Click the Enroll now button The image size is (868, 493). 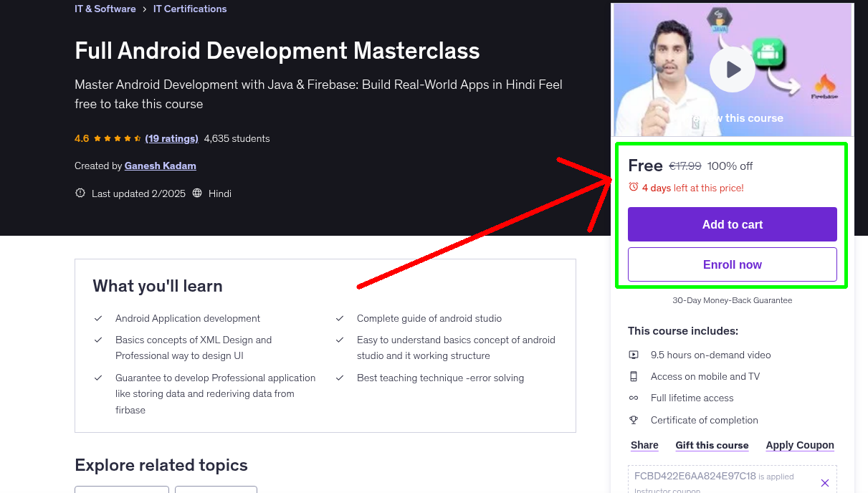coord(732,264)
